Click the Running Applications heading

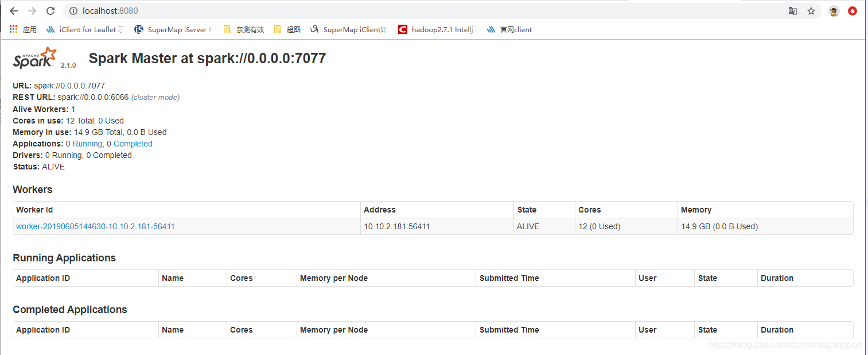tap(64, 258)
